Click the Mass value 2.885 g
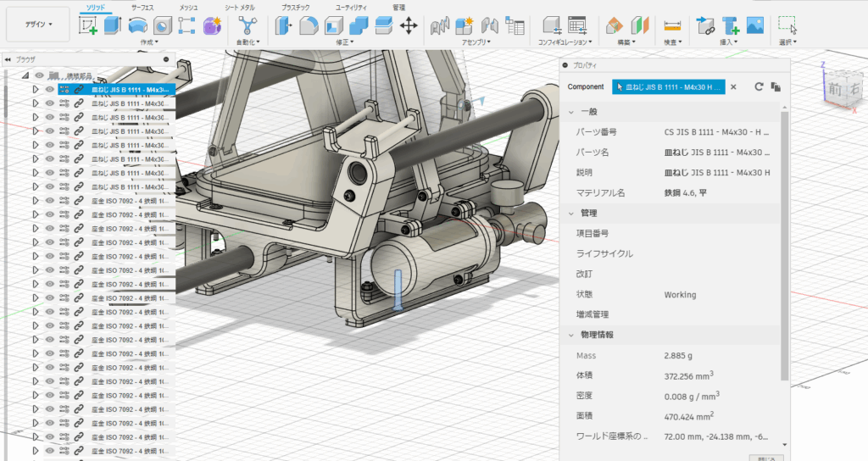This screenshot has width=868, height=461. pyautogui.click(x=678, y=355)
